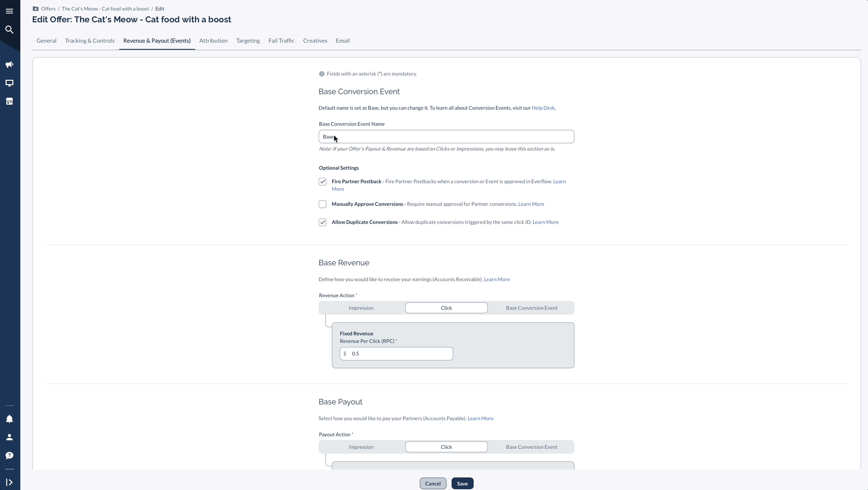
Task: Open Learn More for Allow Duplicate Conversions
Action: 545,222
